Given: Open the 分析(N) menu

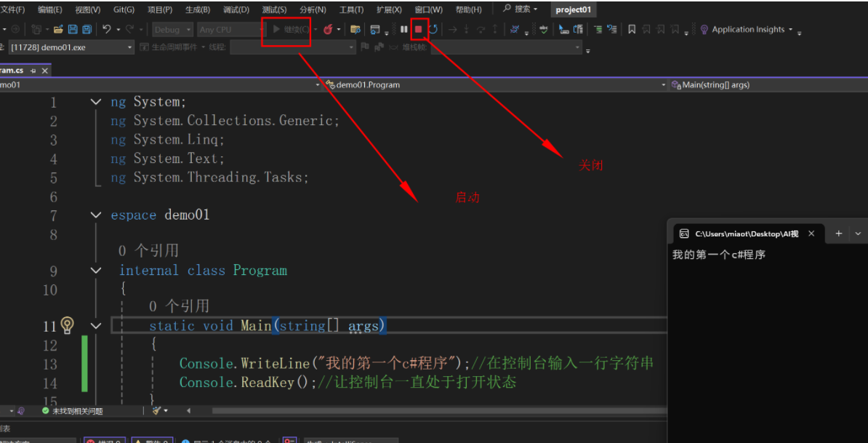Looking at the screenshot, I should click(313, 9).
